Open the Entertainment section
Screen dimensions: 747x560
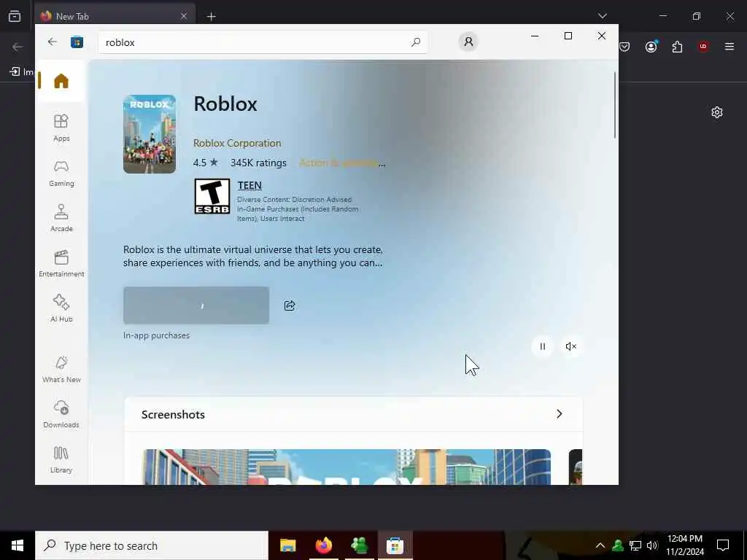[61, 263]
